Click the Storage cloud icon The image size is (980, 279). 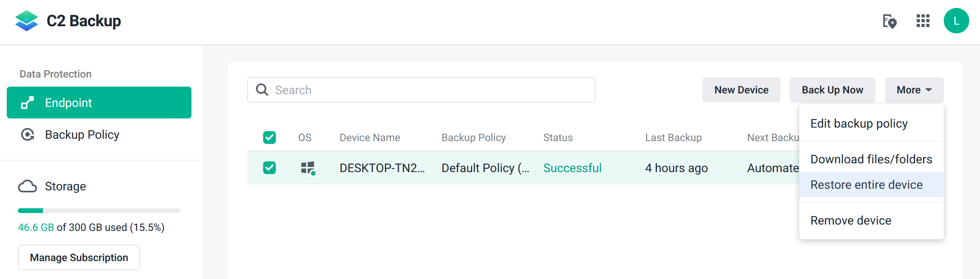pyautogui.click(x=27, y=186)
